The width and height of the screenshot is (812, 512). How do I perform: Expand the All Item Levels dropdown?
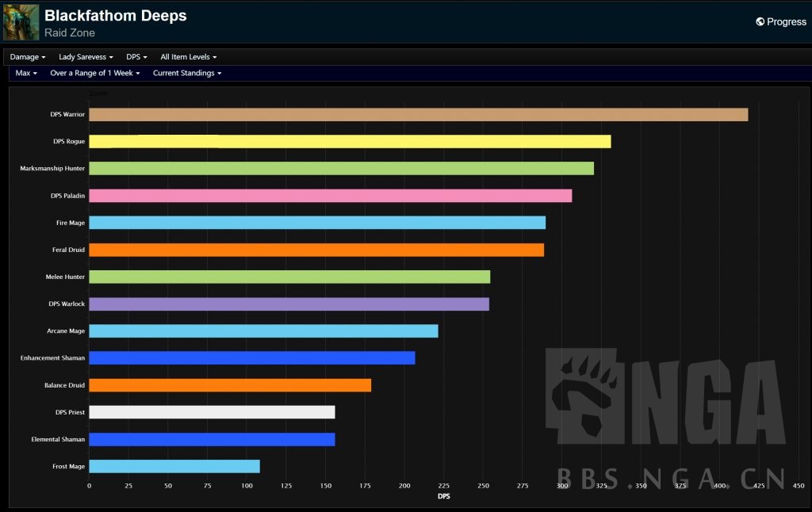pos(189,57)
